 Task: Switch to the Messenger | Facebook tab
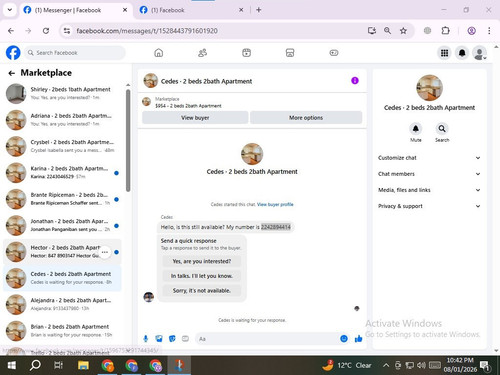(x=75, y=10)
